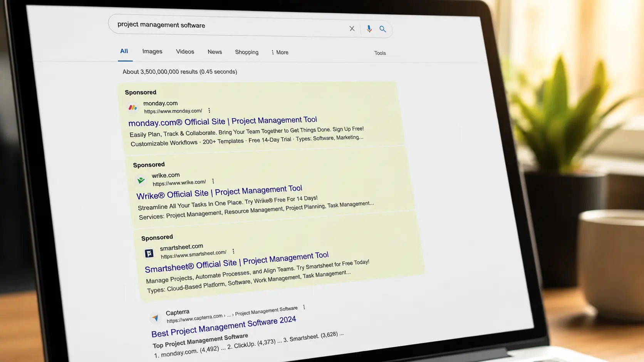Click the Sponsored label above smartsheet.com
This screenshot has width=644, height=362.
coord(157,237)
